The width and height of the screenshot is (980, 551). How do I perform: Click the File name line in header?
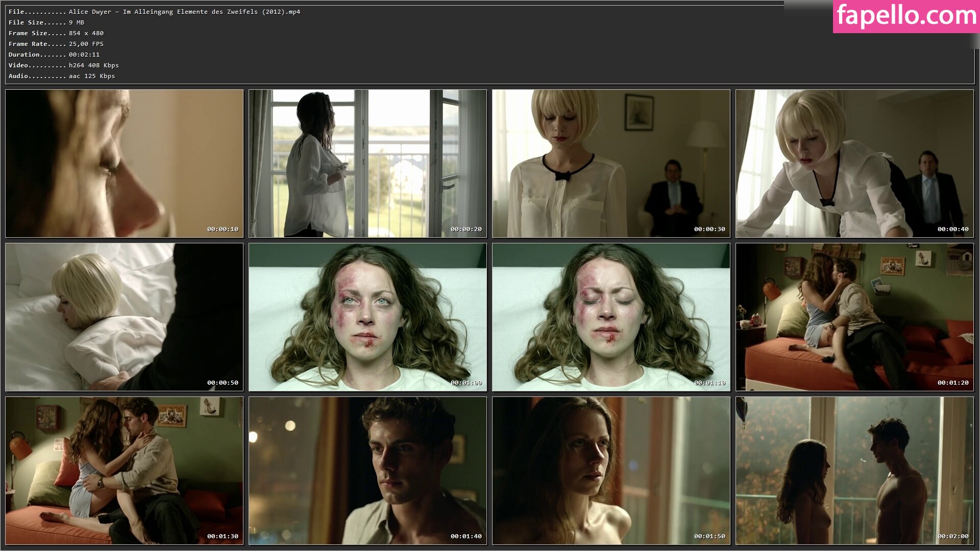(154, 12)
